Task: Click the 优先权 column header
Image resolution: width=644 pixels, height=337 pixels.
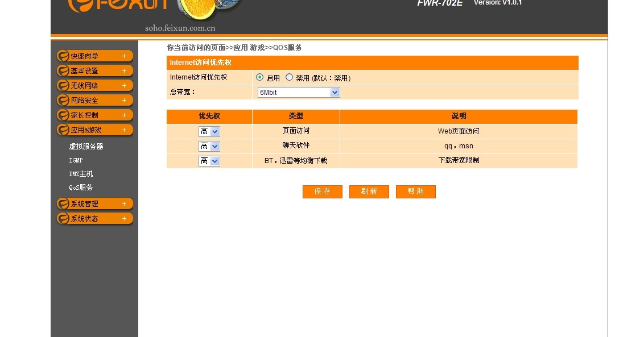Action: pyautogui.click(x=209, y=116)
